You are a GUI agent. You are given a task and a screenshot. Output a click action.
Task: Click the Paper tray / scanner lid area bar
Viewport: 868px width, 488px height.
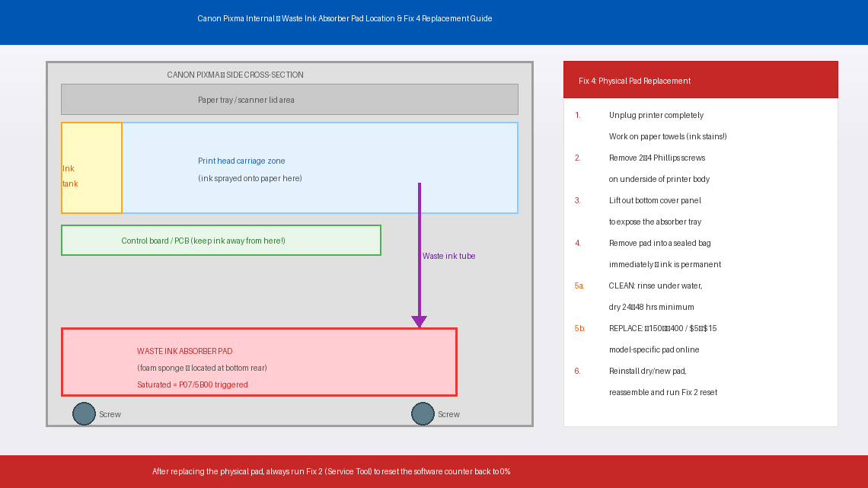[x=289, y=100]
